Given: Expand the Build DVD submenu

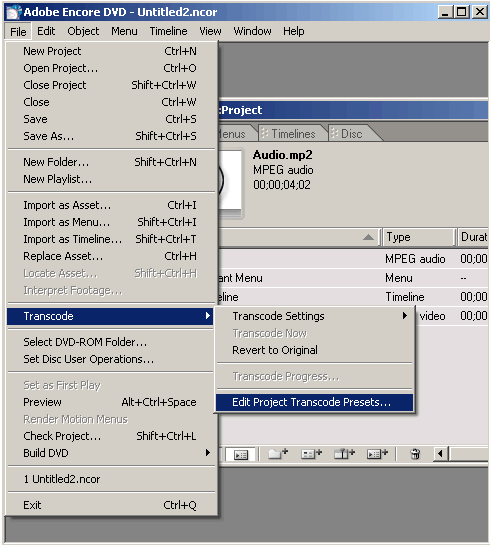Looking at the screenshot, I should tap(111, 453).
